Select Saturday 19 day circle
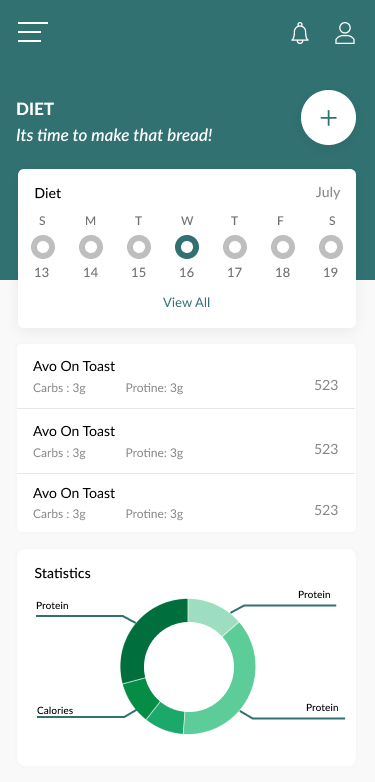375x782 pixels. [x=331, y=247]
